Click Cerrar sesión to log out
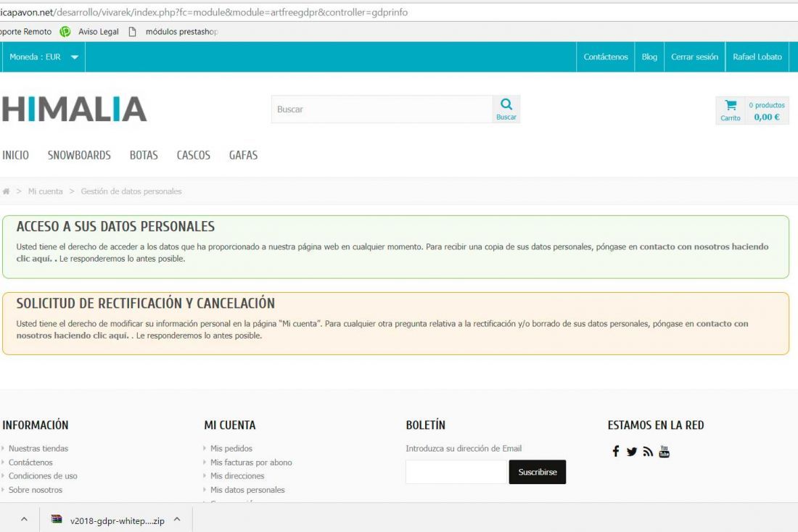The height and width of the screenshot is (532, 798). click(x=695, y=57)
